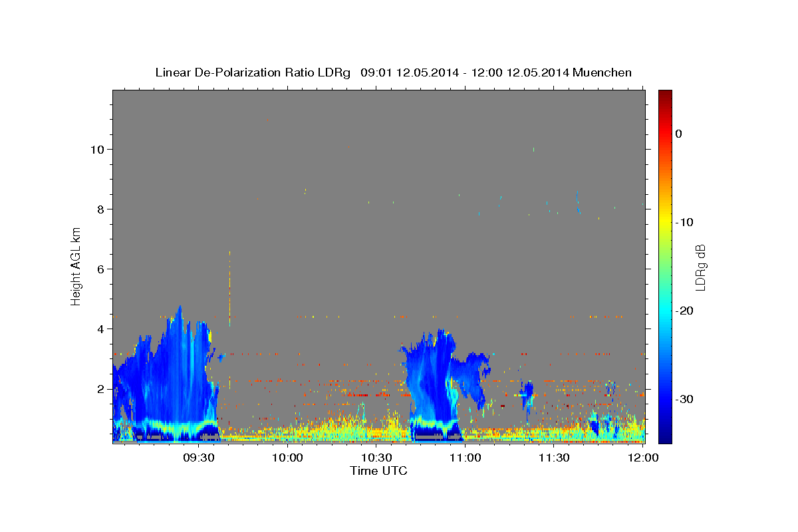Click the 12:00 time tick label
The height and width of the screenshot is (532, 798).
(x=643, y=458)
